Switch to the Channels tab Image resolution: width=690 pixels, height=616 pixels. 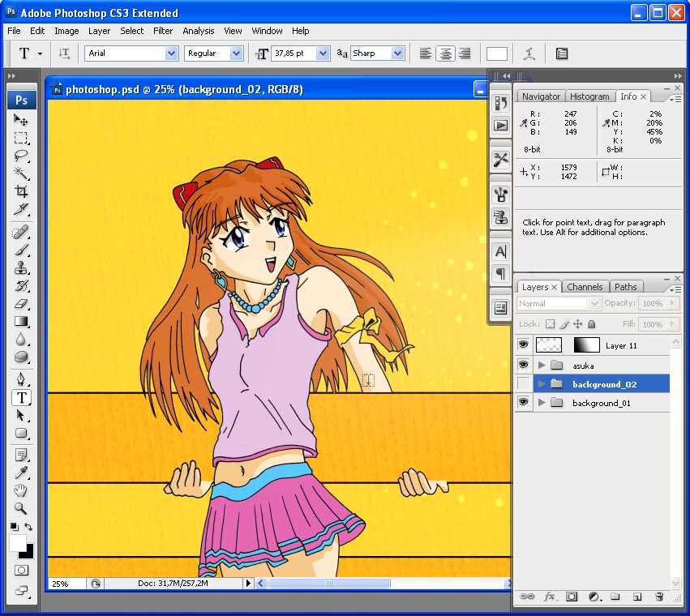click(585, 287)
